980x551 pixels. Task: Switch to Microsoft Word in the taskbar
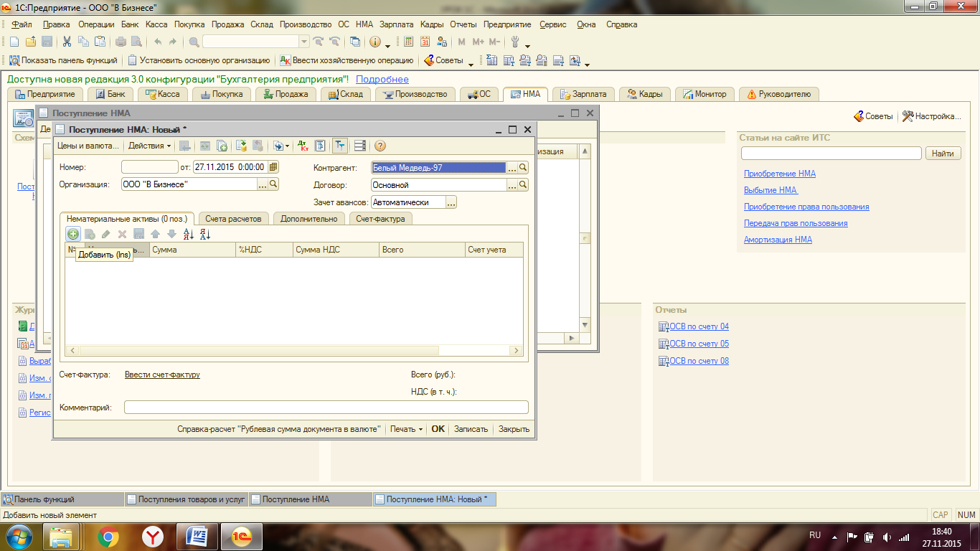click(197, 536)
